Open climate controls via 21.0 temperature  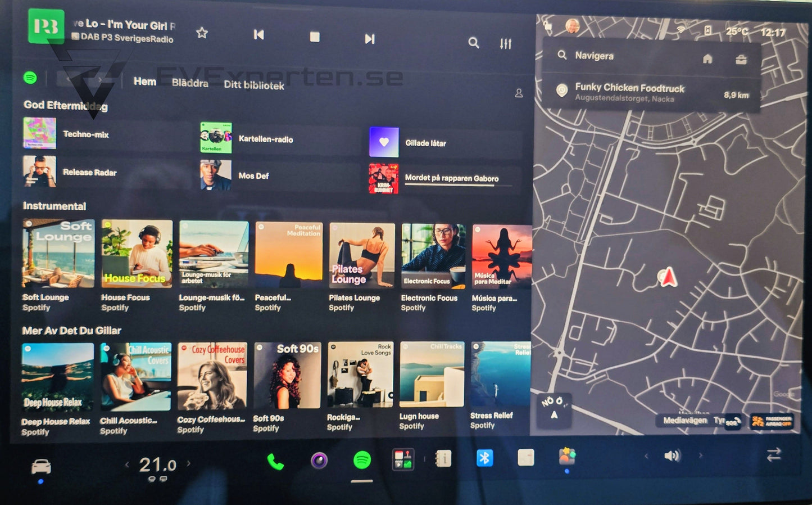[x=157, y=465]
